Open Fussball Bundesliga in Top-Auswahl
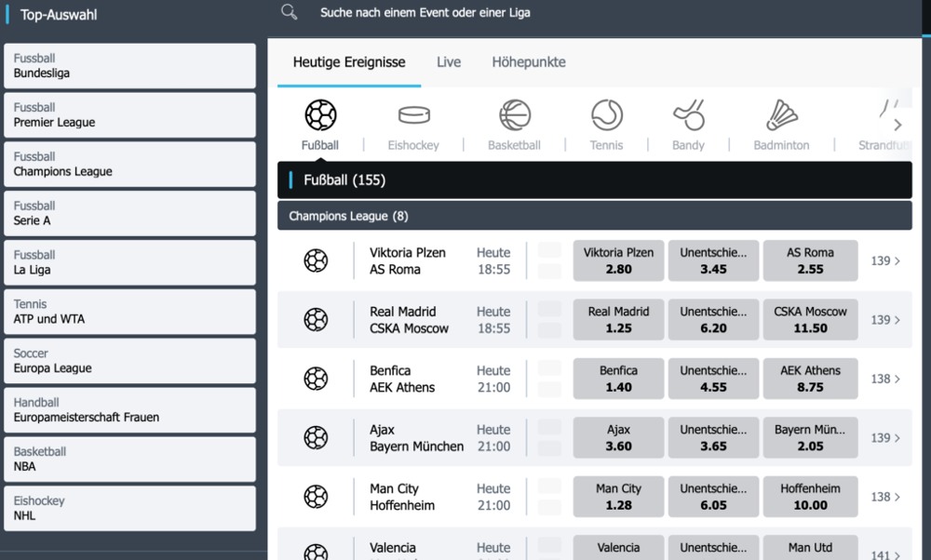Viewport: 931px width, 560px height. pos(130,66)
